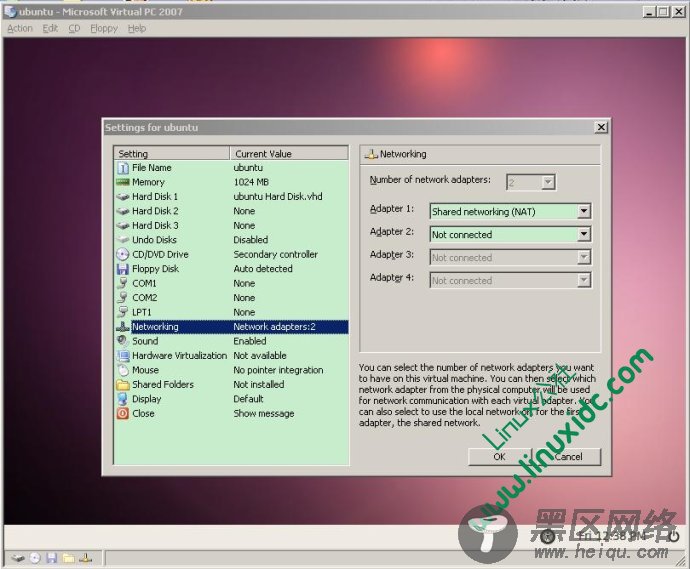Click the power icon in Ubuntu panel
Viewport: 690px width, 569px height.
pos(674,536)
